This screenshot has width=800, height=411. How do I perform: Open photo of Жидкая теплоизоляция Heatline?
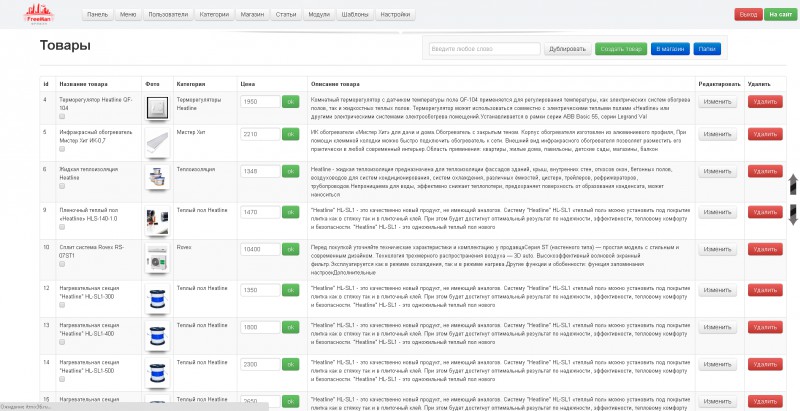(x=157, y=177)
